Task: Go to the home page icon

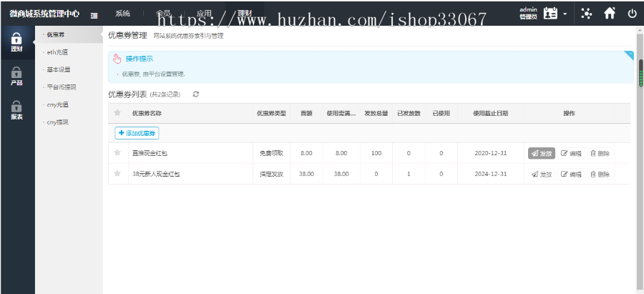Action: pyautogui.click(x=610, y=13)
